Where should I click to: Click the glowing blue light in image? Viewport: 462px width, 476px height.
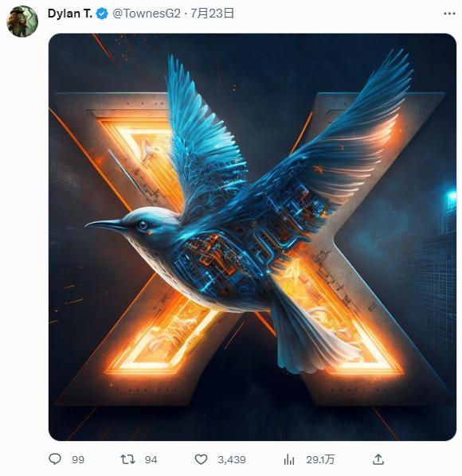[452, 196]
